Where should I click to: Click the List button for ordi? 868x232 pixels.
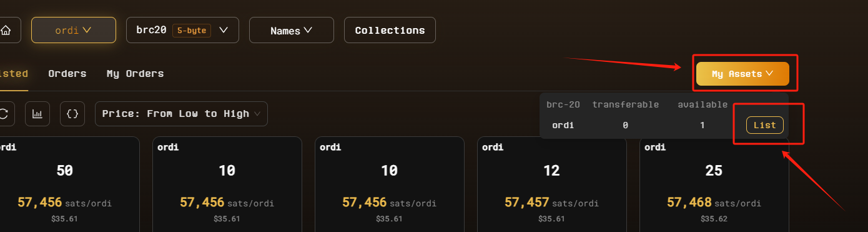click(765, 125)
